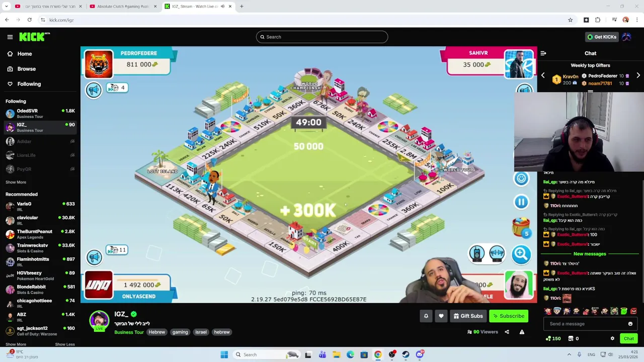Viewport: 644px width, 362px height.
Task: Click the gaming tag
Action: click(180, 332)
